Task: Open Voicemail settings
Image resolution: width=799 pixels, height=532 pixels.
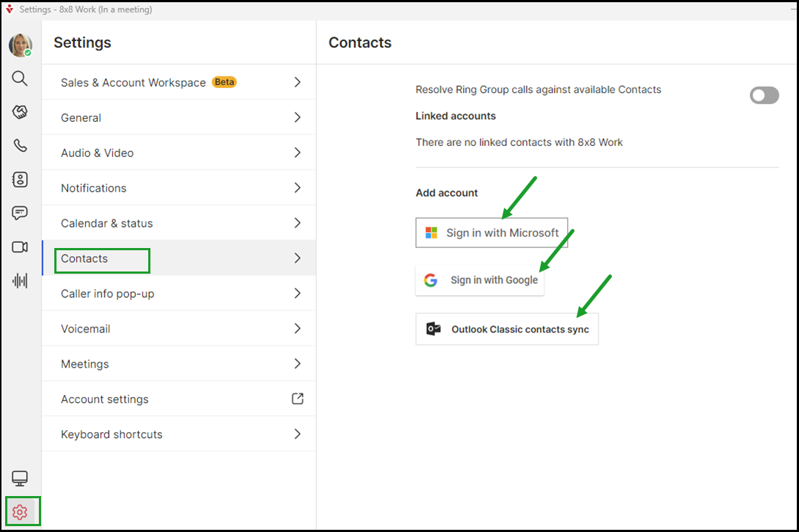Action: 179,328
